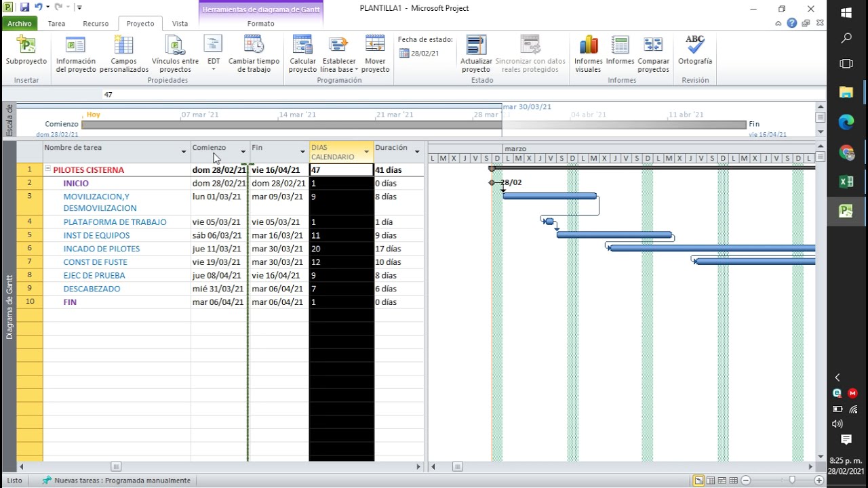The image size is (868, 488).
Task: Select the Proyecto tab
Action: click(140, 23)
